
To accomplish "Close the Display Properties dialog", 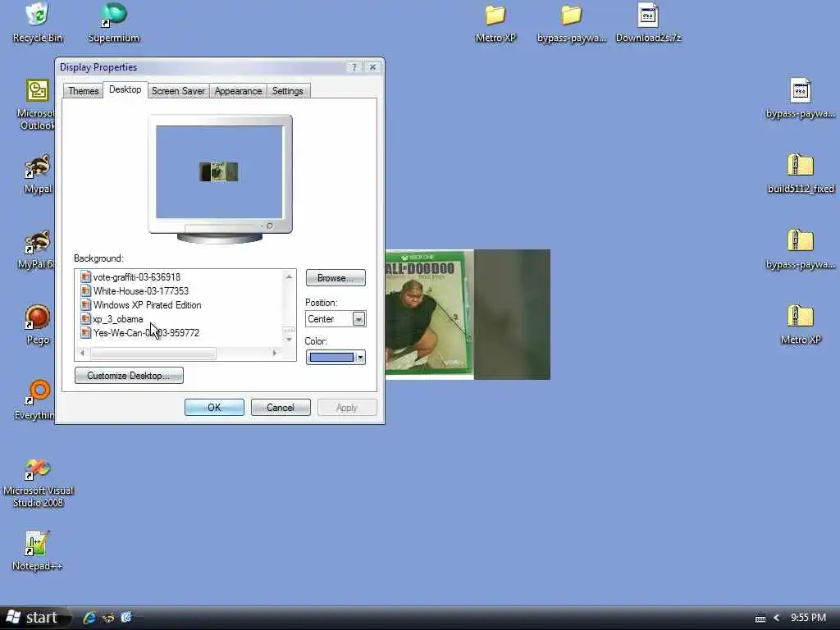I will tap(372, 67).
